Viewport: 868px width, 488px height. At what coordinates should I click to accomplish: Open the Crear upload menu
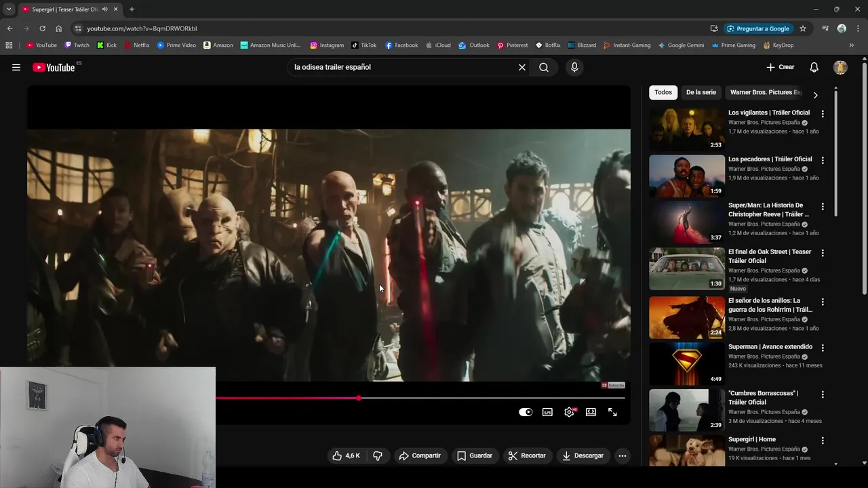coord(781,67)
